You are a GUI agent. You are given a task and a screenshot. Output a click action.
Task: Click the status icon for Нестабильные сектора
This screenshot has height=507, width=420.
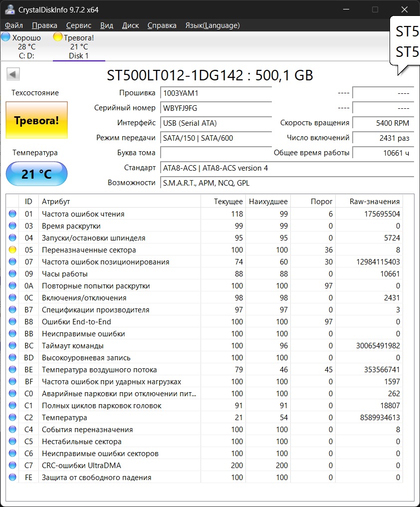point(12,441)
